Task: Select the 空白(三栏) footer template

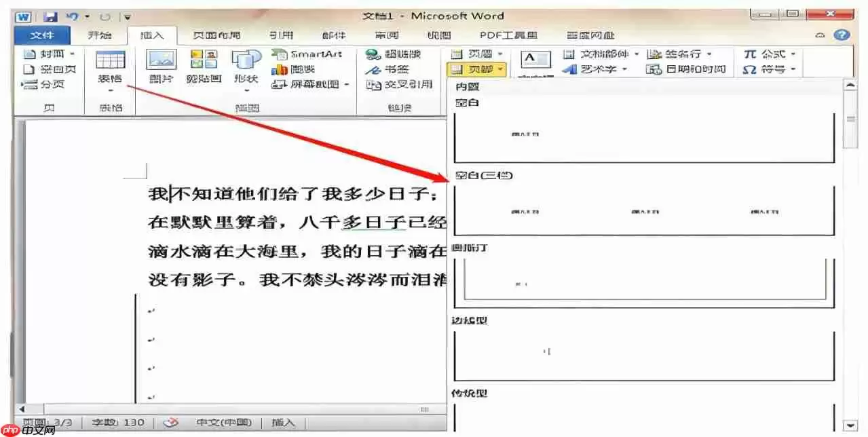Action: point(645,210)
